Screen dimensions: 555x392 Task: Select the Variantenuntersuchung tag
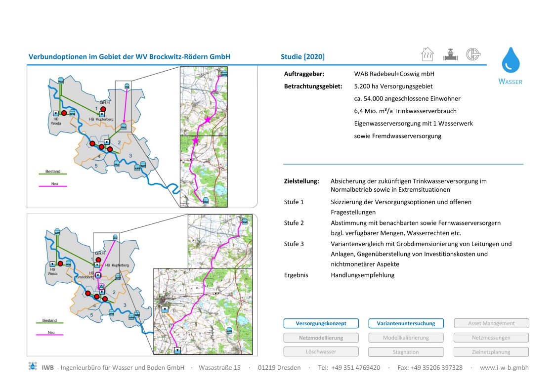click(406, 323)
